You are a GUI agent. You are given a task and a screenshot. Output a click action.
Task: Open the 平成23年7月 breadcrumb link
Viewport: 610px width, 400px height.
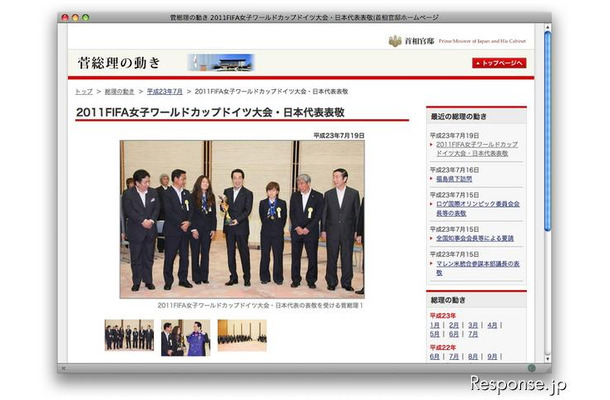click(165, 91)
